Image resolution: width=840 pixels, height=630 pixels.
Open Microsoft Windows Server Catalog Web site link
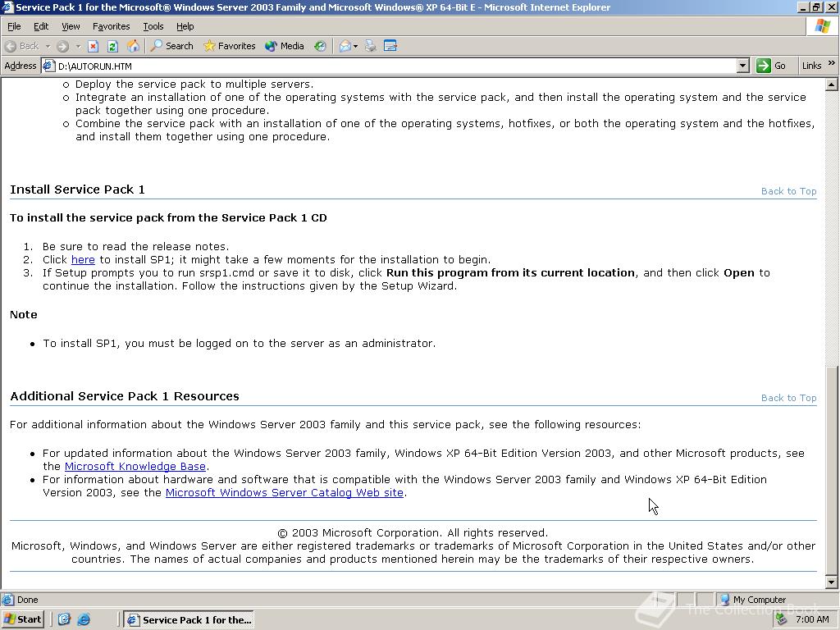pyautogui.click(x=285, y=493)
